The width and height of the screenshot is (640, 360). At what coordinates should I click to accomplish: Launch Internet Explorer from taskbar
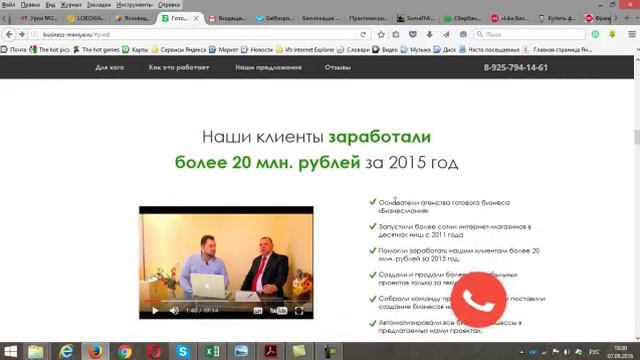pyautogui.click(x=66, y=351)
